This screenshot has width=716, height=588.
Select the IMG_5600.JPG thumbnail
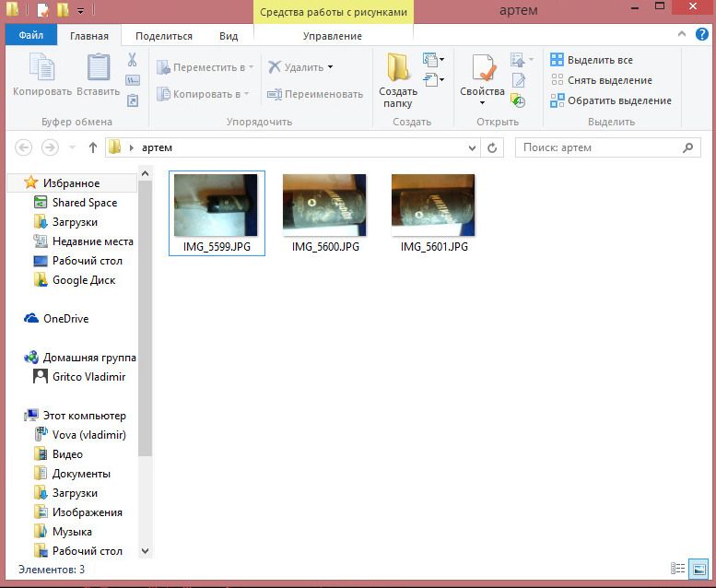(x=324, y=206)
